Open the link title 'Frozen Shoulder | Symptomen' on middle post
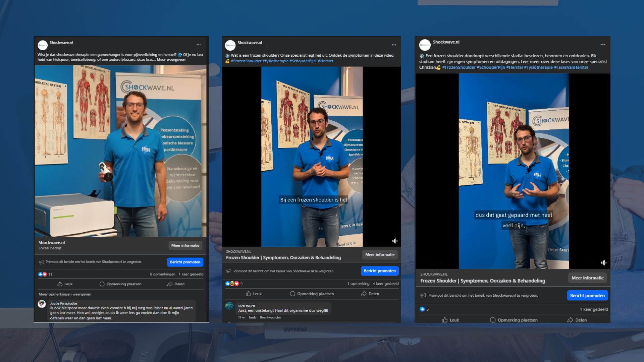644x362 pixels. 283,258
